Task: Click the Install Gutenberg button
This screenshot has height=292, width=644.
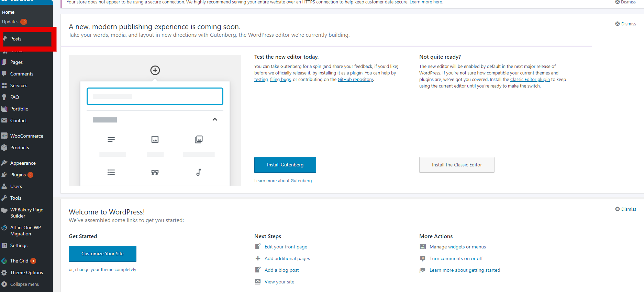Action: tap(285, 165)
